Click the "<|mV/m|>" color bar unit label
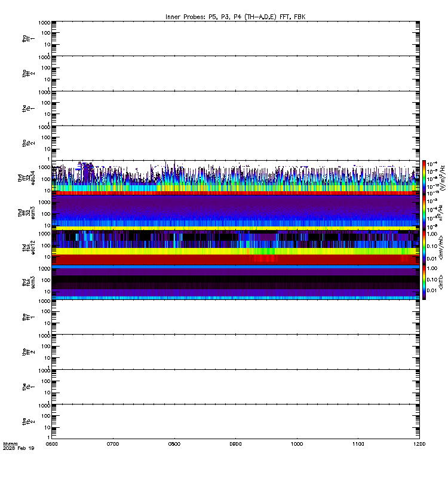 [441, 247]
